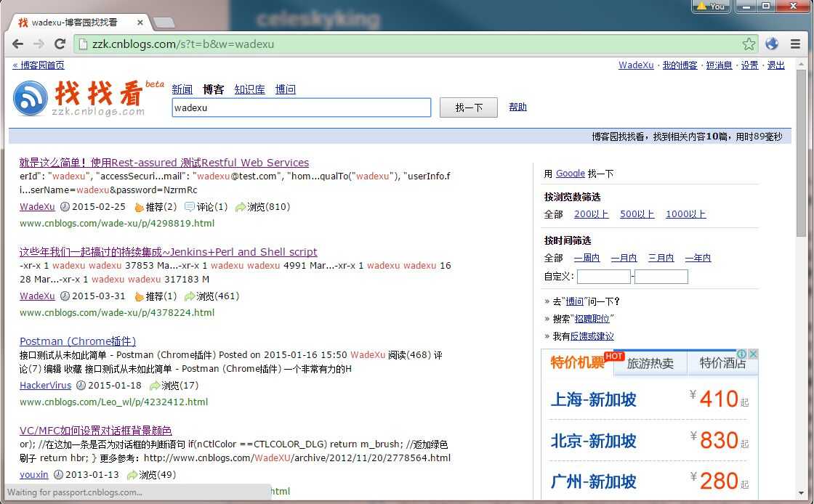Switch to the 知识库 search category
This screenshot has width=814, height=504.
[250, 89]
